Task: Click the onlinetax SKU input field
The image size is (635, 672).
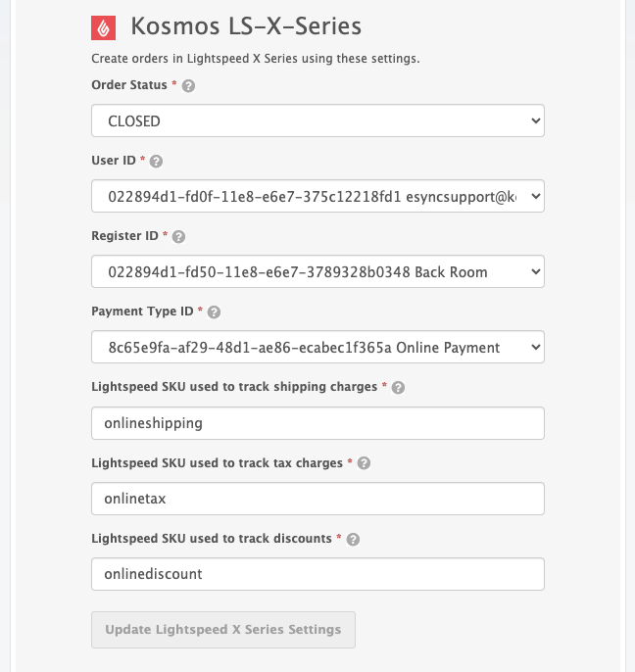Action: click(x=317, y=499)
